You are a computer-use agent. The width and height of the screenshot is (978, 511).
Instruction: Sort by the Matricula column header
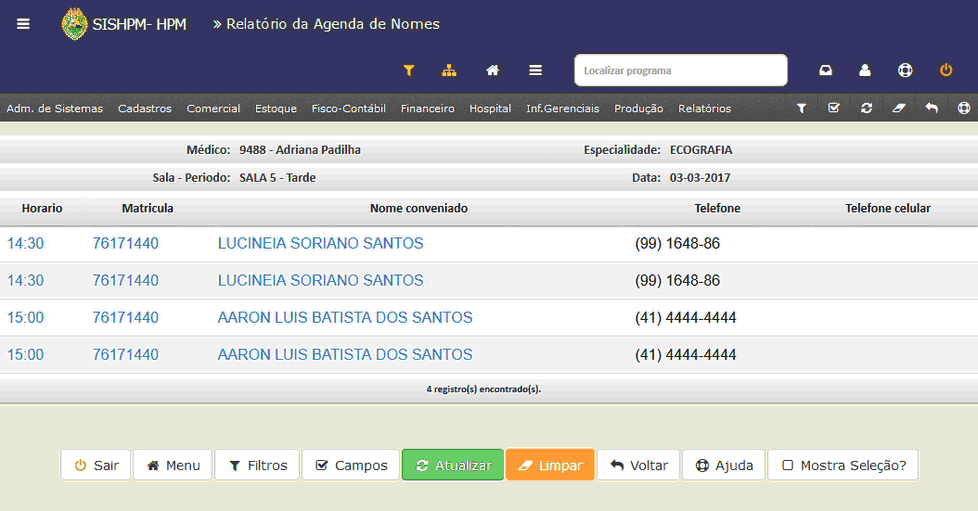[147, 208]
